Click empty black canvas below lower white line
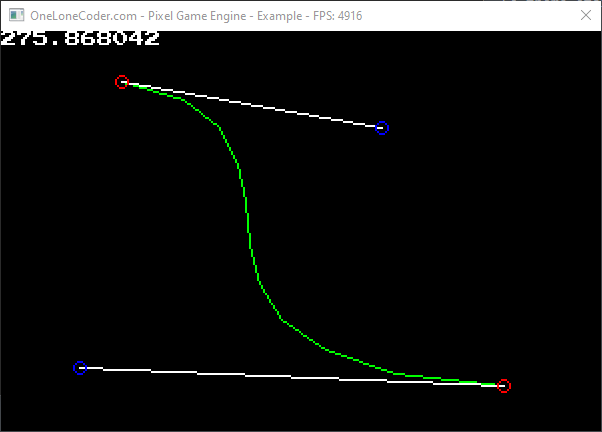This screenshot has height=432, width=602. click(x=300, y=410)
